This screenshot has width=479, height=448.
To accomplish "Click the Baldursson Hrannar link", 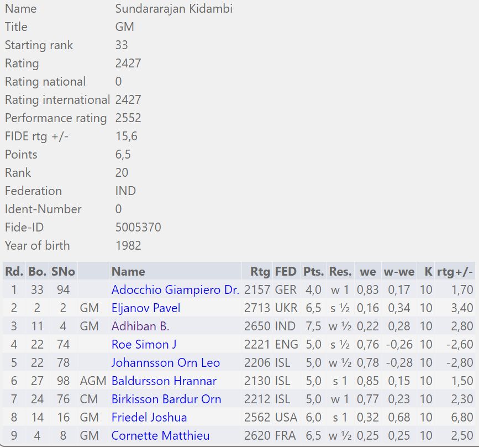I will (164, 381).
